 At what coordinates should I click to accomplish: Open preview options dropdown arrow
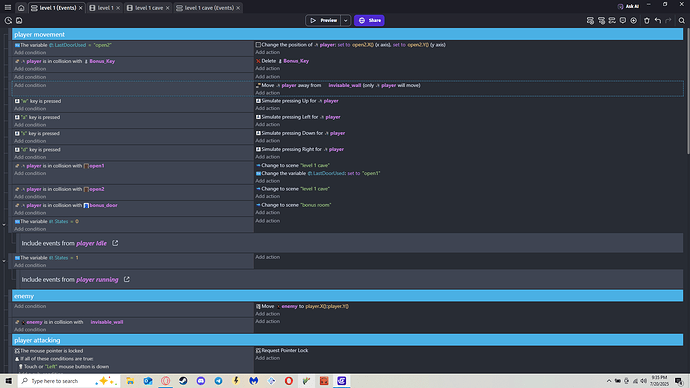pos(345,20)
